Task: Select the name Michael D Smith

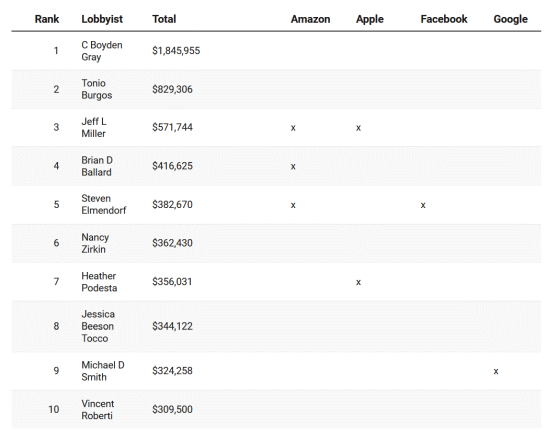Action: tap(103, 371)
